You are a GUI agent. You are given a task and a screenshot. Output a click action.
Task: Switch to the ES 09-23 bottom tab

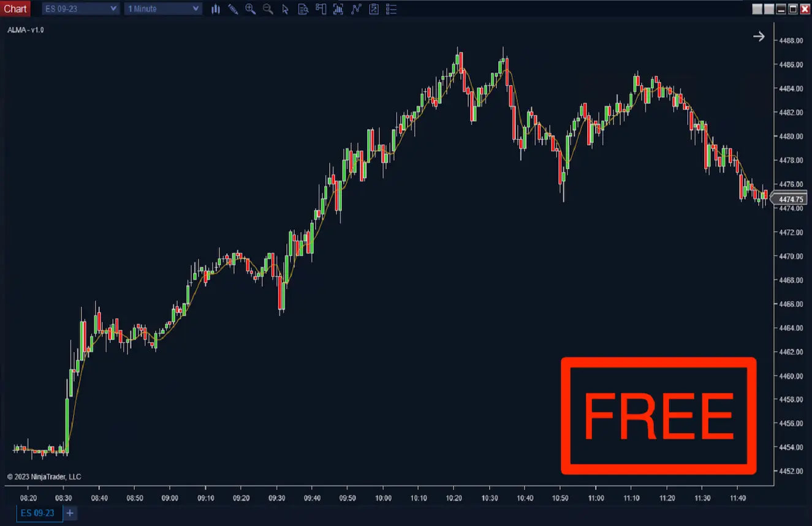(x=38, y=513)
